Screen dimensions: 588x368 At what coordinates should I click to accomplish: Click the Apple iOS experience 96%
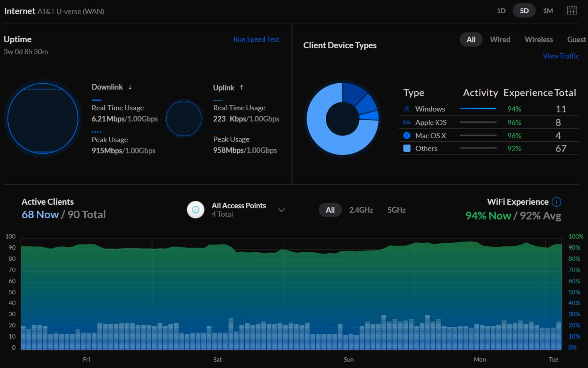click(x=514, y=122)
